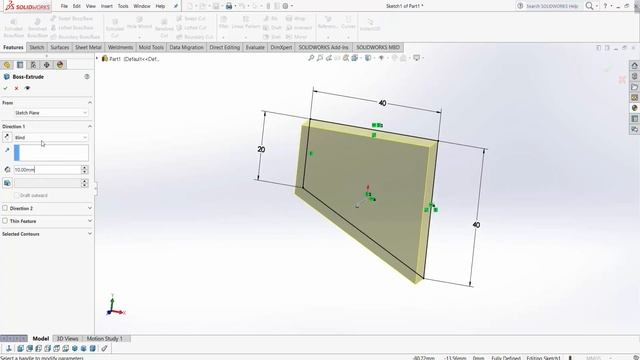Expand the Direction 2 section chevron

click(90, 208)
